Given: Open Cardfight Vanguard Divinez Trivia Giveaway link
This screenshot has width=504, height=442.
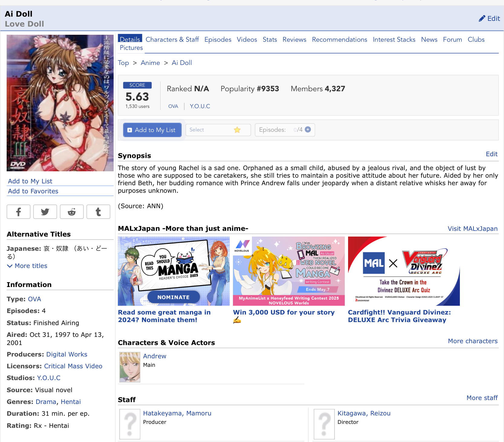Looking at the screenshot, I should (x=399, y=316).
